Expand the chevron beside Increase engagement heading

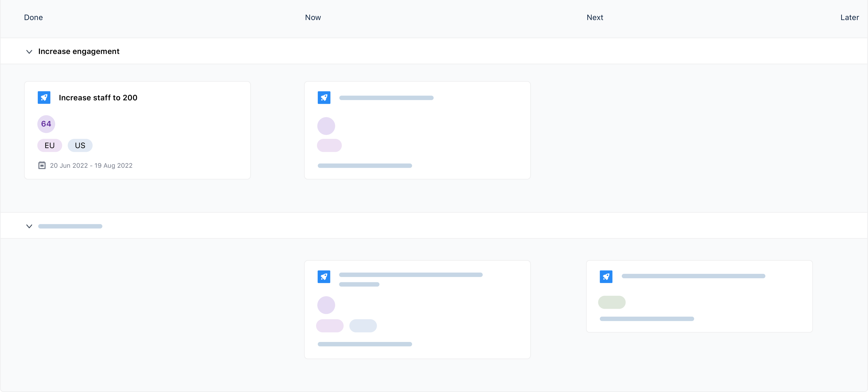click(x=29, y=52)
